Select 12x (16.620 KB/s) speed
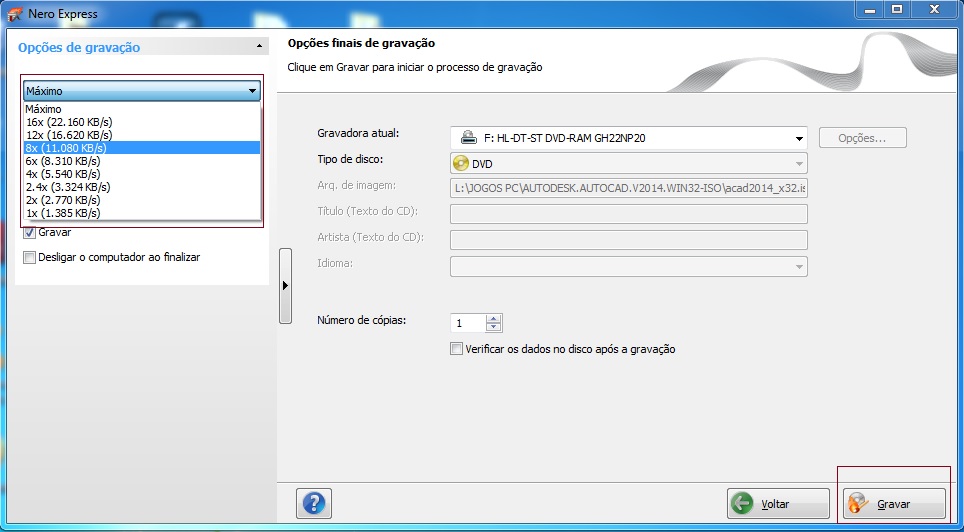The height and width of the screenshot is (532, 964). pyautogui.click(x=142, y=135)
